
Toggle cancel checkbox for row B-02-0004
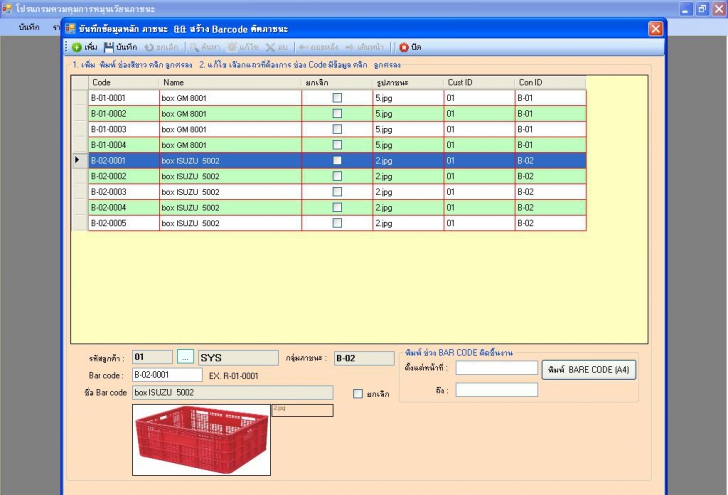pos(337,208)
